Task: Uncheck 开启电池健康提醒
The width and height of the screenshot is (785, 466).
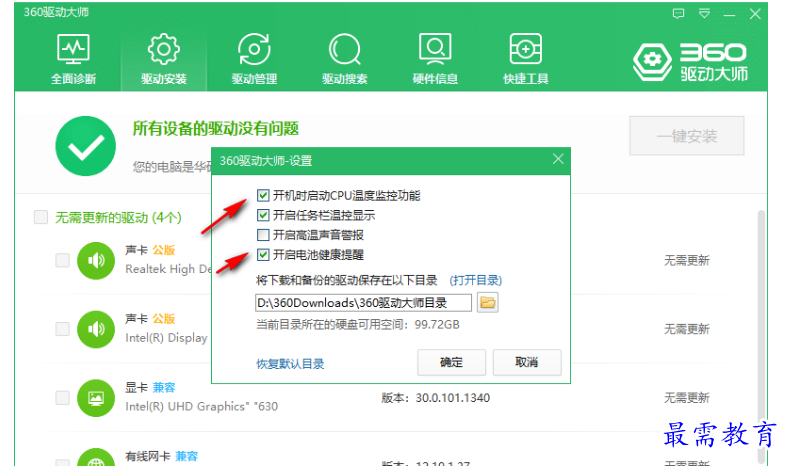Action: (x=263, y=255)
